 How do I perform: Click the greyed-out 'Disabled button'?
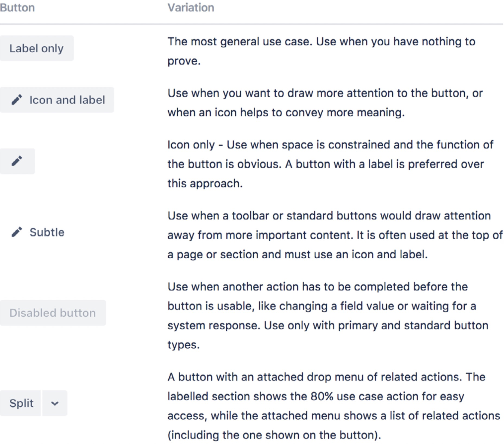pyautogui.click(x=53, y=313)
